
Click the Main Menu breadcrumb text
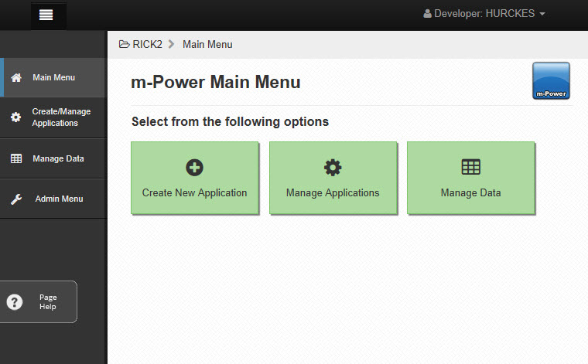(207, 45)
